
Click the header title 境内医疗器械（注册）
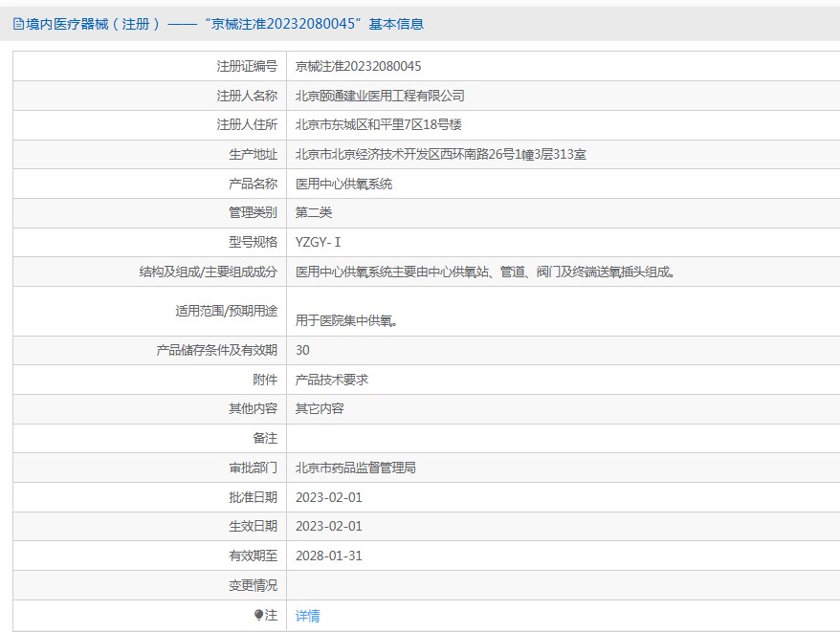[93, 24]
